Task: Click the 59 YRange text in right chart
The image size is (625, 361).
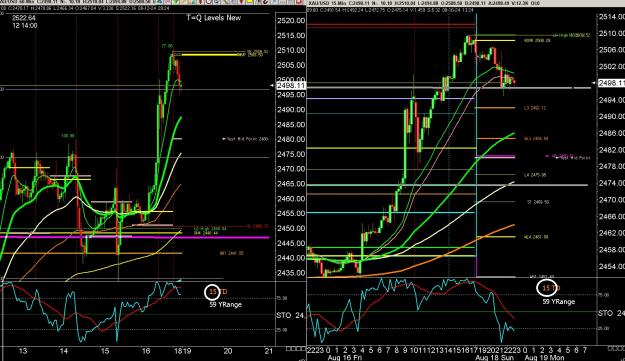Action: [x=558, y=302]
